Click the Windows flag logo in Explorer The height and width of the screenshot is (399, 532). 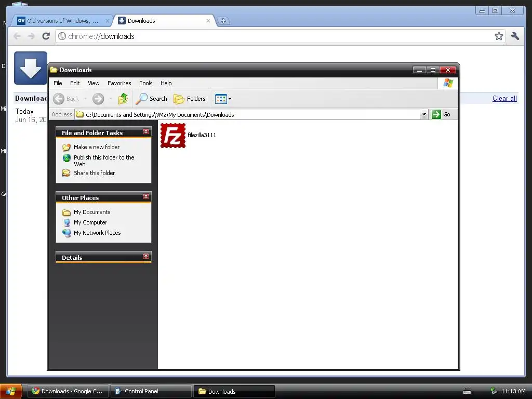coord(448,83)
